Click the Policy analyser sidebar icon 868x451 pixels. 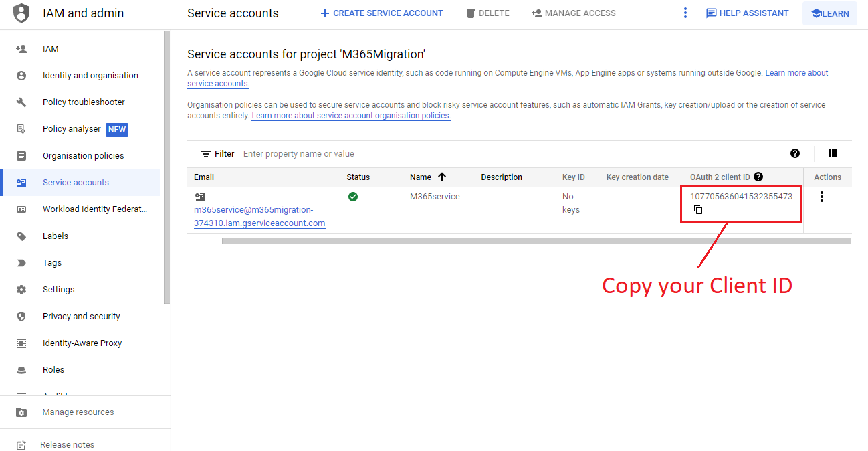point(21,129)
